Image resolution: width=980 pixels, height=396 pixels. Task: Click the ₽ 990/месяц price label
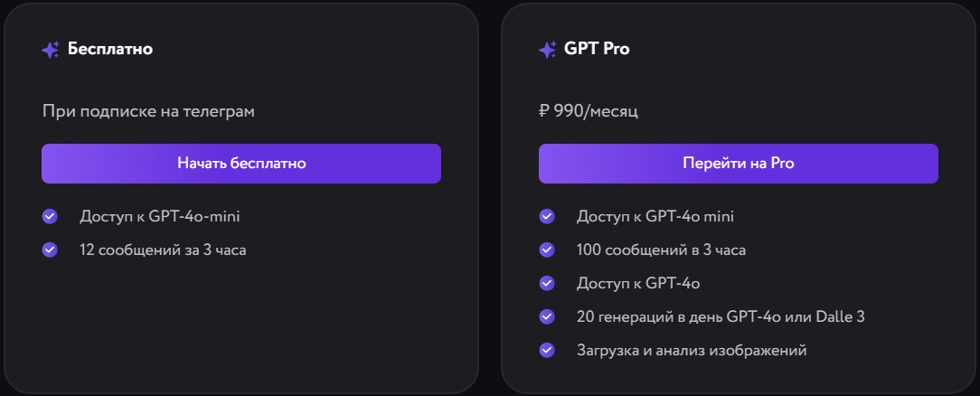coord(589,111)
